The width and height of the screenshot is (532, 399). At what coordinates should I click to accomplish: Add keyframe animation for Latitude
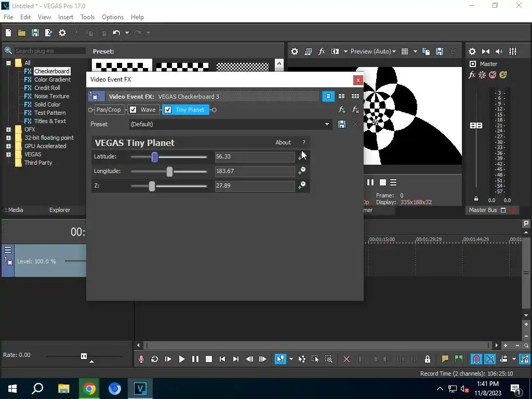302,156
